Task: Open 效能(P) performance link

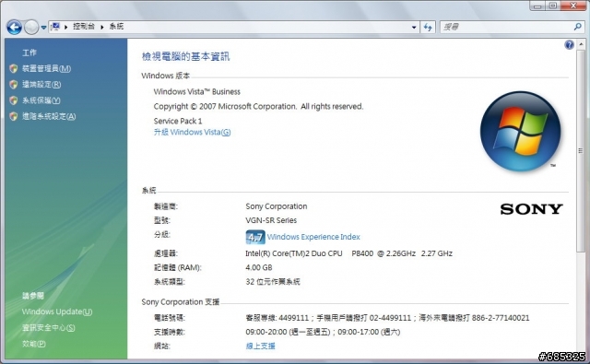Action: [x=34, y=344]
